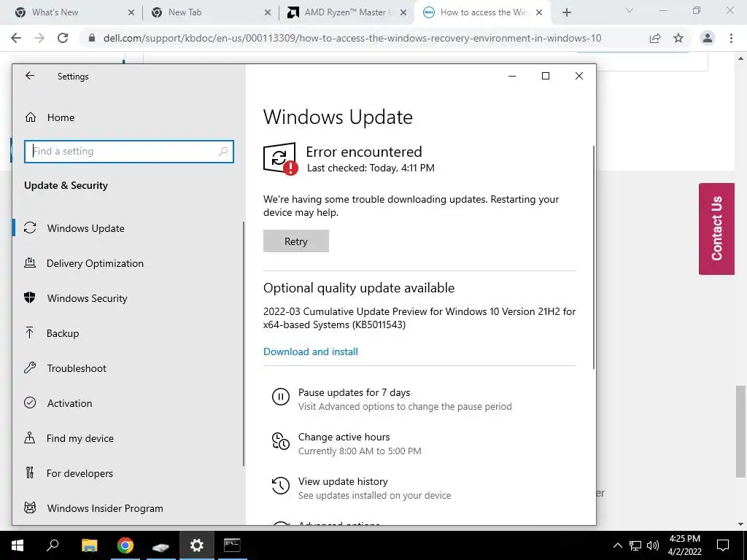This screenshot has height=560, width=747.
Task: Click the search magnifier in Find a setting
Action: (x=222, y=152)
